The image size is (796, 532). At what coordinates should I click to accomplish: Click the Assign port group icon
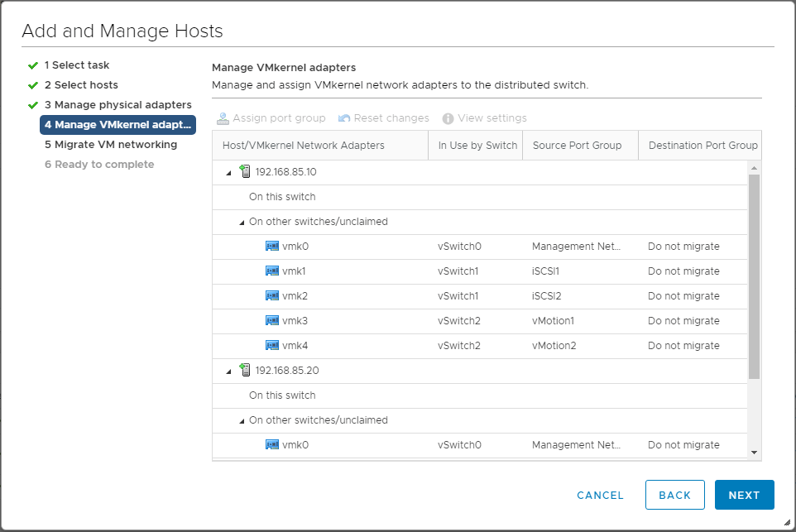coord(223,118)
